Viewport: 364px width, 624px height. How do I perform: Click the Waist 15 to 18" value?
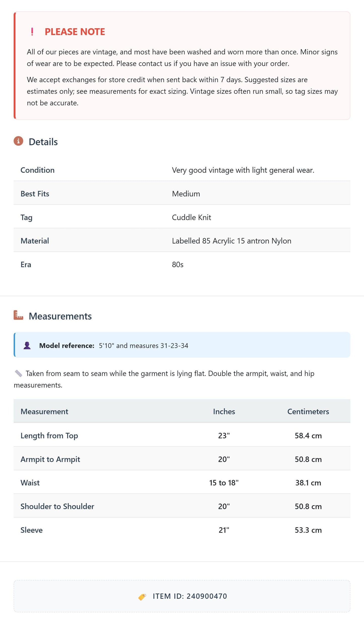tap(224, 483)
